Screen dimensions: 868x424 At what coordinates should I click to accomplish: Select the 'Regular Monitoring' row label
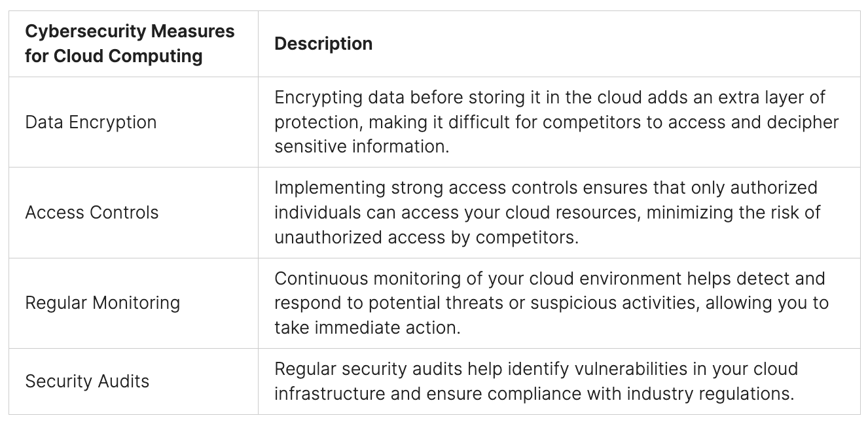pyautogui.click(x=102, y=303)
